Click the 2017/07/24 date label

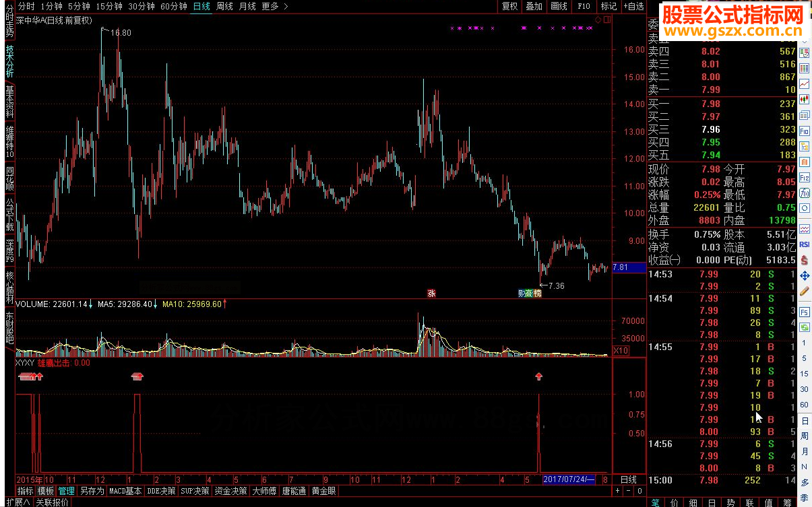pos(569,479)
